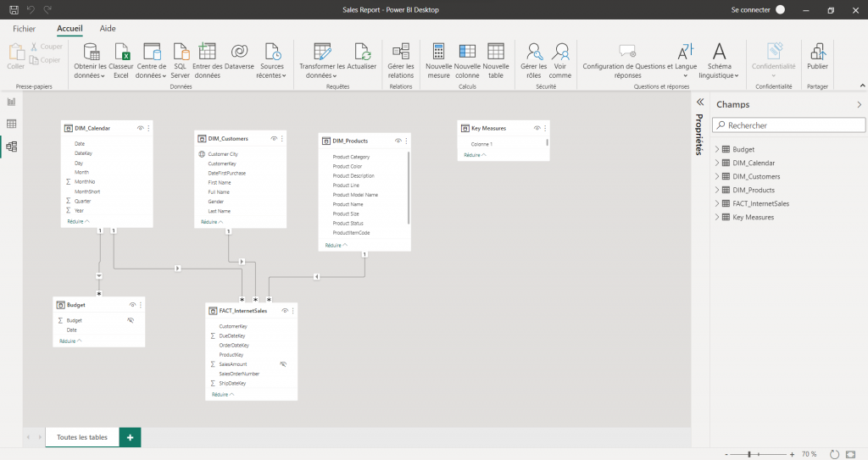Image resolution: width=868 pixels, height=460 pixels.
Task: Create a Nouvelle colonne
Action: 467,61
